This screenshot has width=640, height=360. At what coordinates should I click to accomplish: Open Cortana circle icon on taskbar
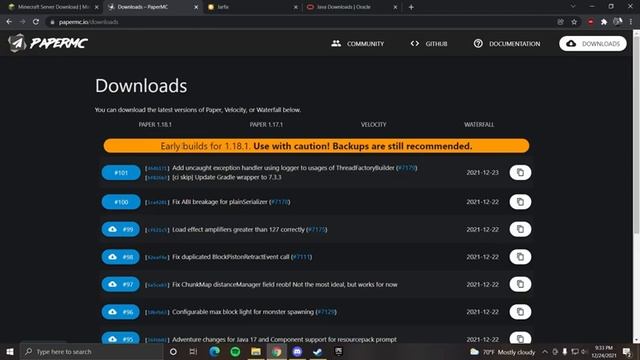click(173, 351)
